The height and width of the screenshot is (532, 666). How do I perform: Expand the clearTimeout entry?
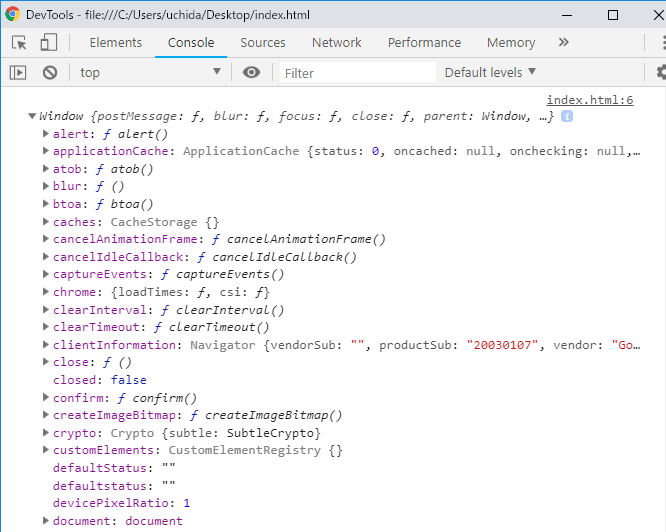coord(45,327)
